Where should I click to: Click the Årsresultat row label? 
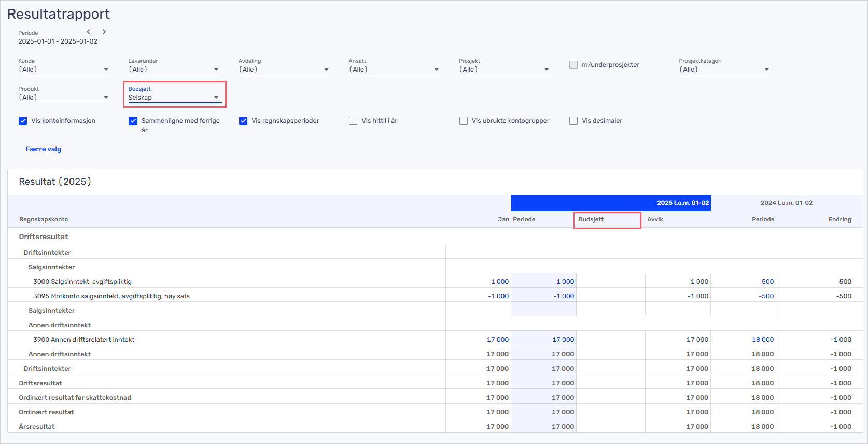point(37,426)
